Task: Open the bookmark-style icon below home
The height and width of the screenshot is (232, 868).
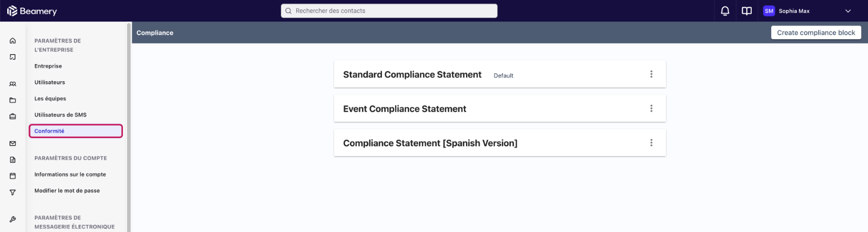Action: (13, 57)
